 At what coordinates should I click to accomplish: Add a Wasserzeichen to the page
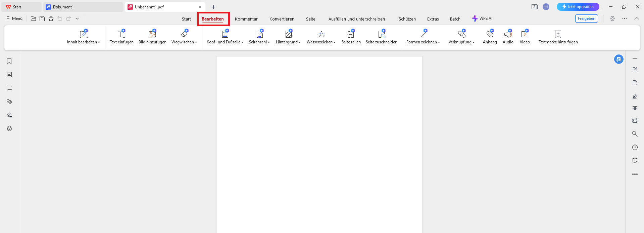click(321, 37)
